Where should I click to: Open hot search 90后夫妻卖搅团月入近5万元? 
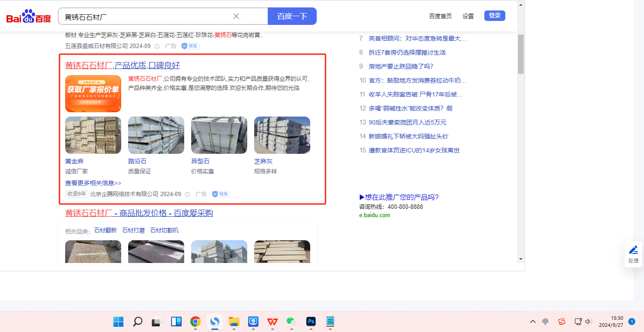[x=408, y=122]
